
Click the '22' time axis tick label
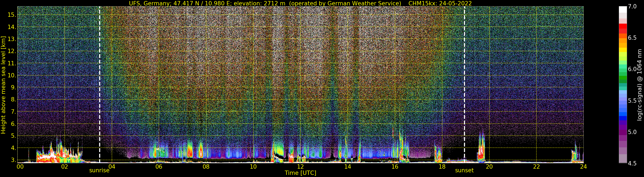[x=536, y=166]
